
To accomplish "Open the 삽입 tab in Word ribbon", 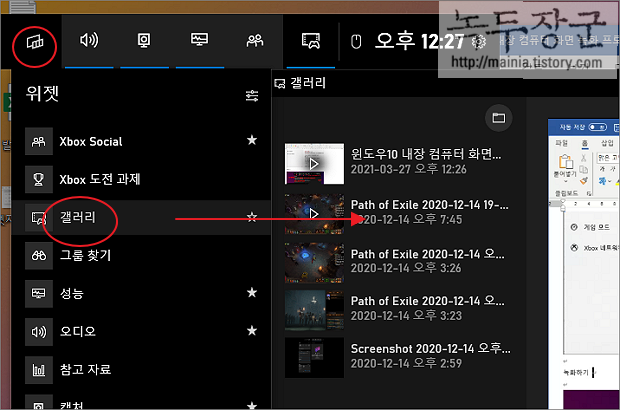I will pos(607,143).
